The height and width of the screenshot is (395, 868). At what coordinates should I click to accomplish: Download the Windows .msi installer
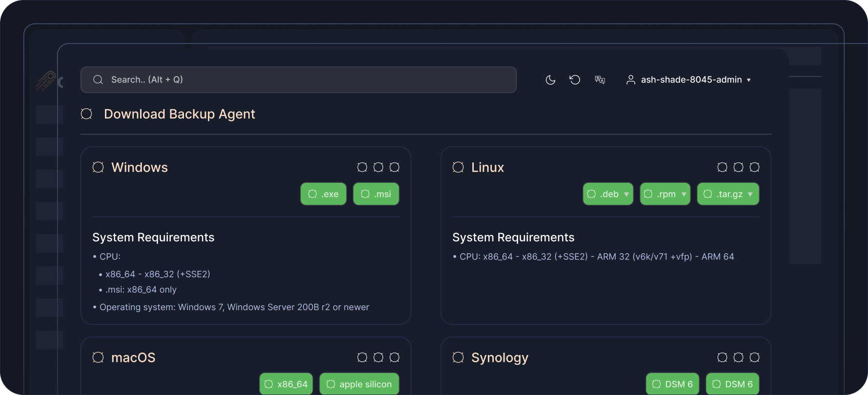(376, 194)
